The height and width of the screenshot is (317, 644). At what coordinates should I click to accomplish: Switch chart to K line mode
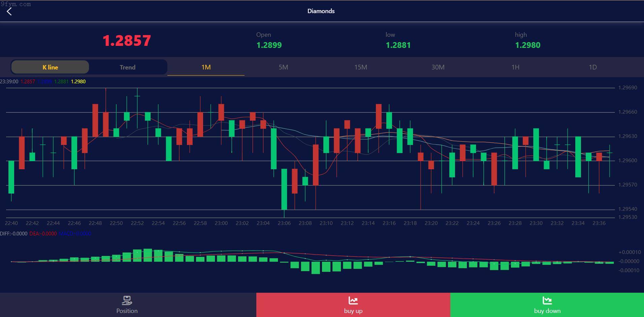click(x=50, y=67)
